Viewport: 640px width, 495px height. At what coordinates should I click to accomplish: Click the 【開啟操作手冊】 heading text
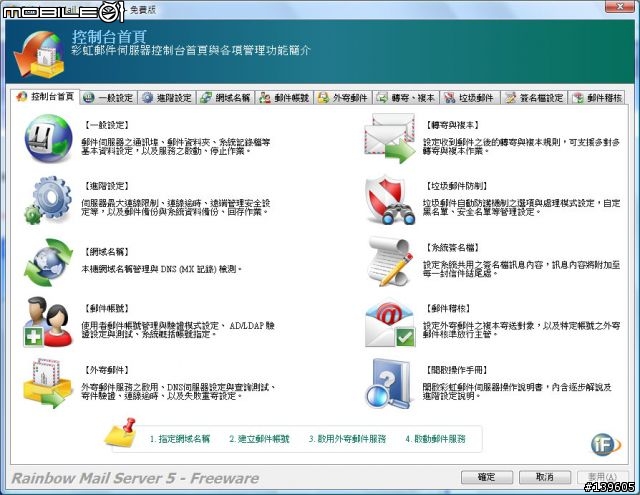[x=456, y=370]
